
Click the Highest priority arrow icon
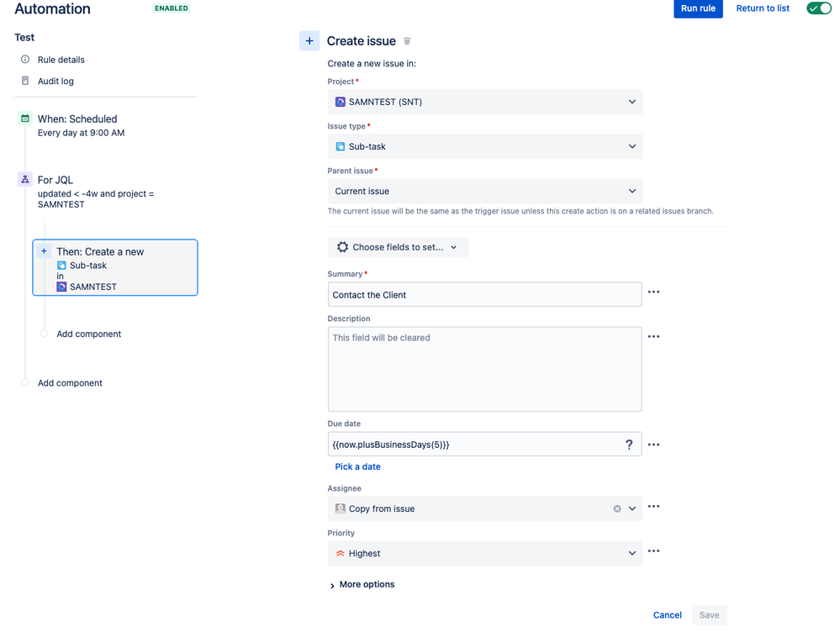341,554
